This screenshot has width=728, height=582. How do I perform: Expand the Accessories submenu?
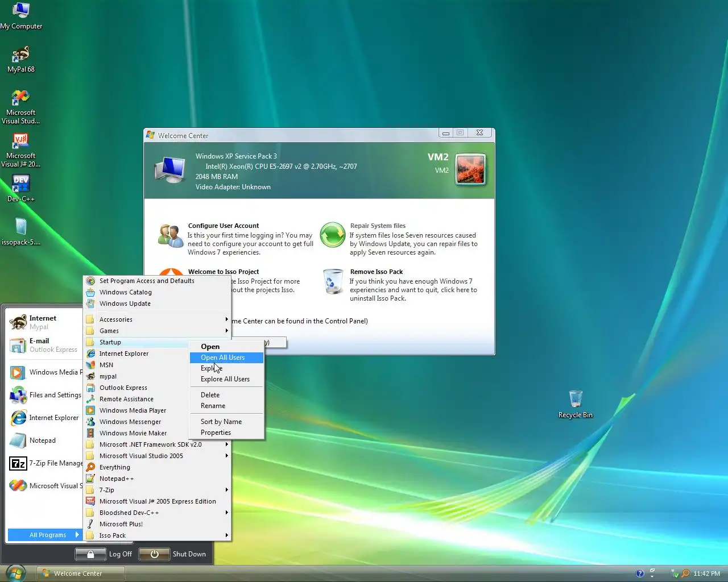point(158,319)
